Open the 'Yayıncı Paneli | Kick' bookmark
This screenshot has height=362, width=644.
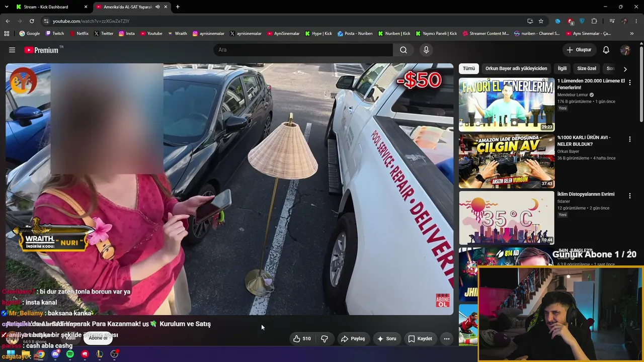[x=436, y=34]
